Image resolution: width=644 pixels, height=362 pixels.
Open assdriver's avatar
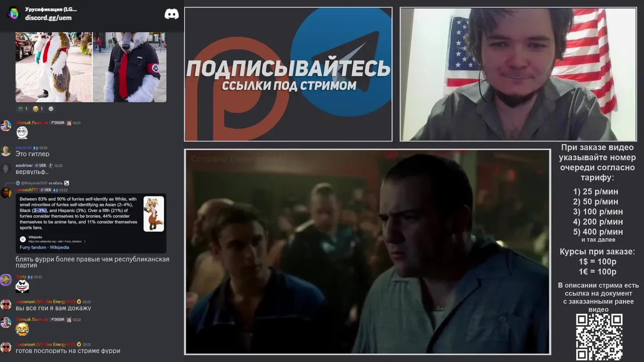[x=6, y=168]
